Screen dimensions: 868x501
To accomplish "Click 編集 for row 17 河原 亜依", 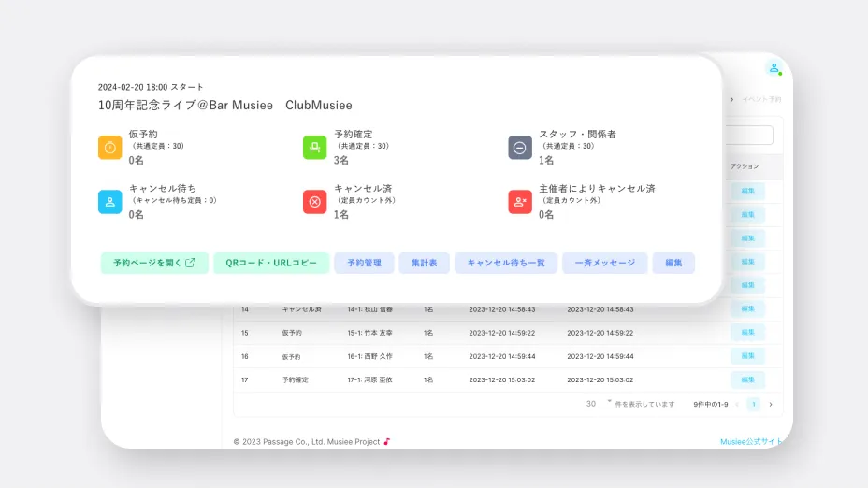I will pyautogui.click(x=747, y=379).
